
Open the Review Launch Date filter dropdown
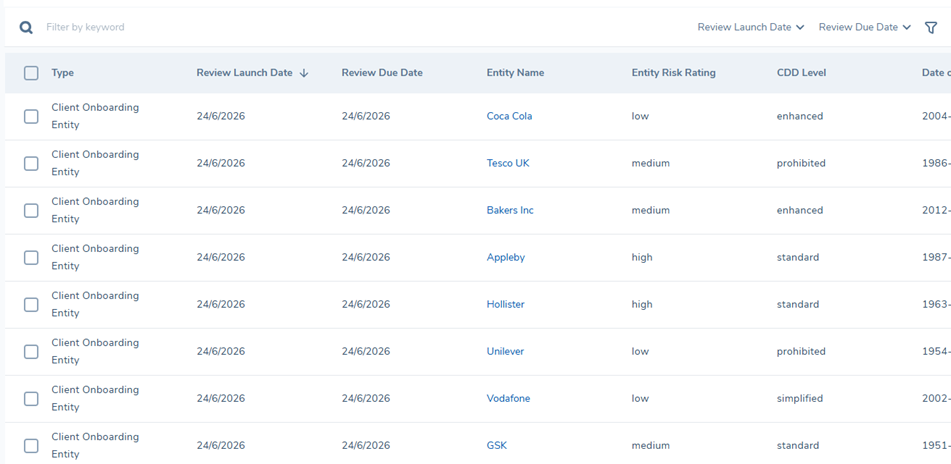pos(751,27)
